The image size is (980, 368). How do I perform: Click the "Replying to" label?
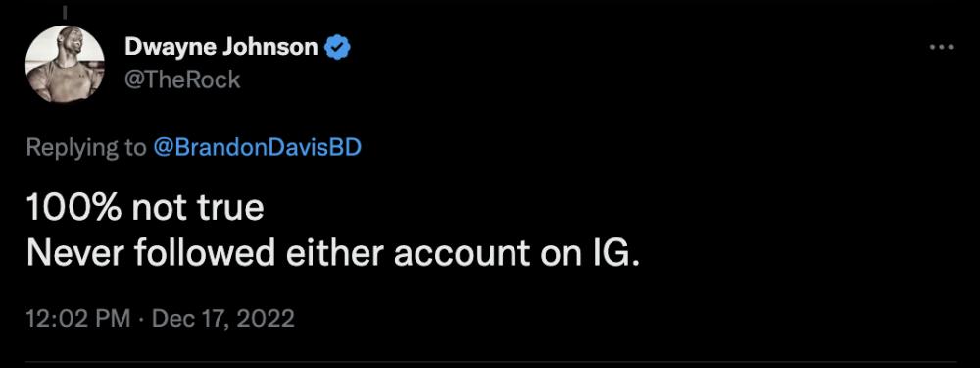coord(85,148)
